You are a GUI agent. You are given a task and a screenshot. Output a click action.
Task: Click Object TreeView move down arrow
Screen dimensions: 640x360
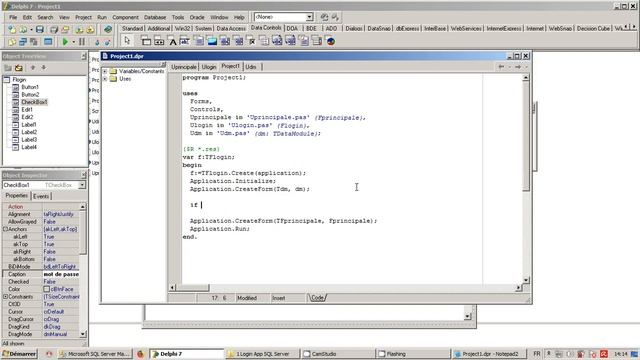[44, 68]
